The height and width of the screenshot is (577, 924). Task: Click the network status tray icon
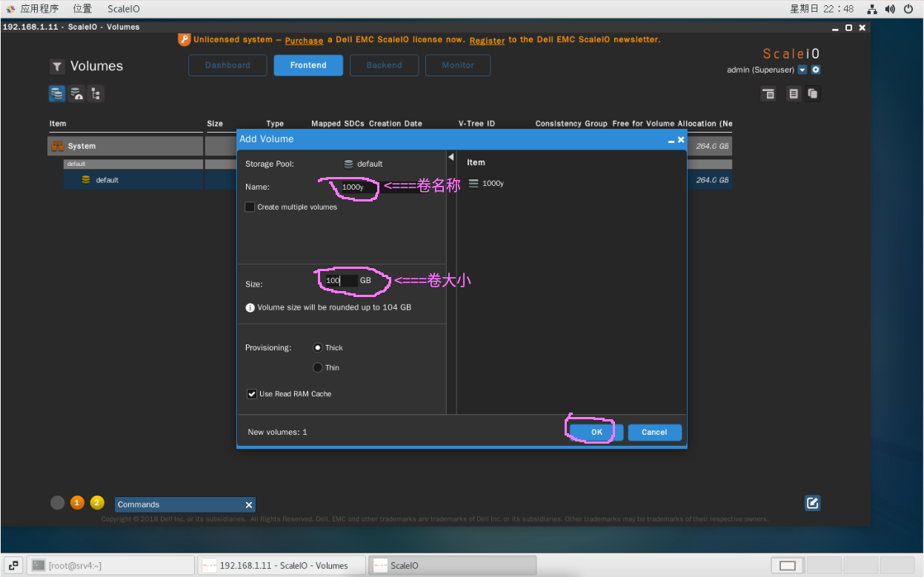[x=872, y=9]
